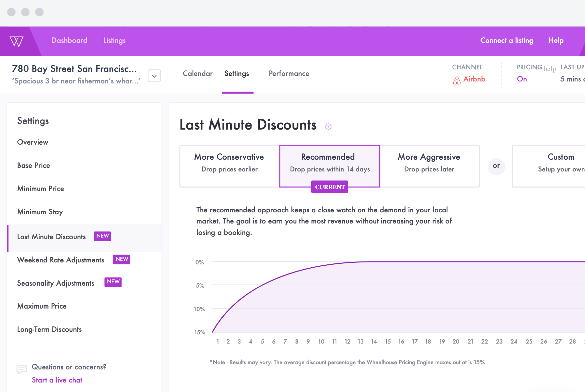This screenshot has height=392, width=585.
Task: Switch to the Settings tab
Action: [237, 74]
